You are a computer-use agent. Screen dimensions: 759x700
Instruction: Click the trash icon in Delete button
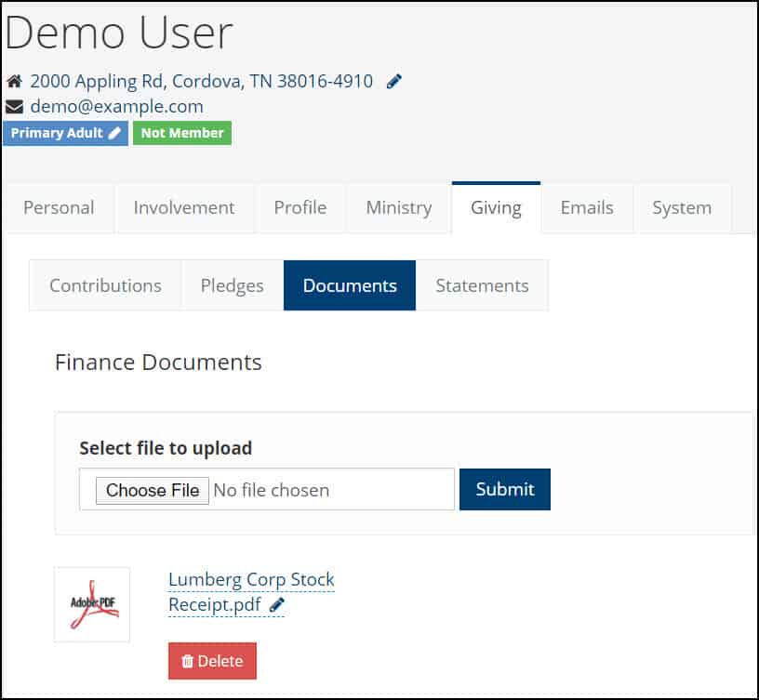tap(187, 661)
